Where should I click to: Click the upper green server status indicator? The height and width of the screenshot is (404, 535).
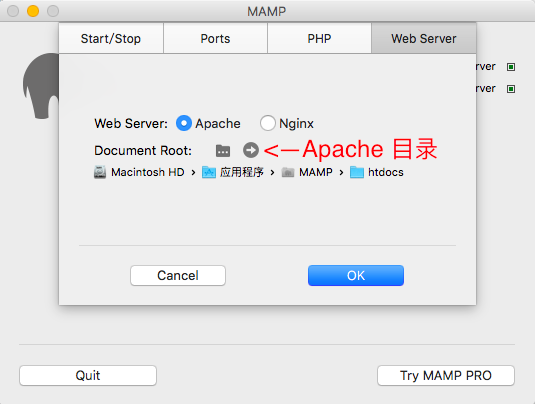point(511,67)
